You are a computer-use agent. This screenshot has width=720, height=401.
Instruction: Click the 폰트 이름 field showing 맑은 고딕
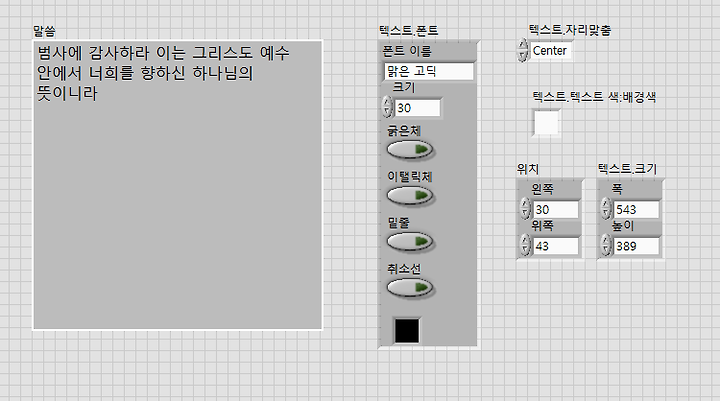pyautogui.click(x=428, y=71)
